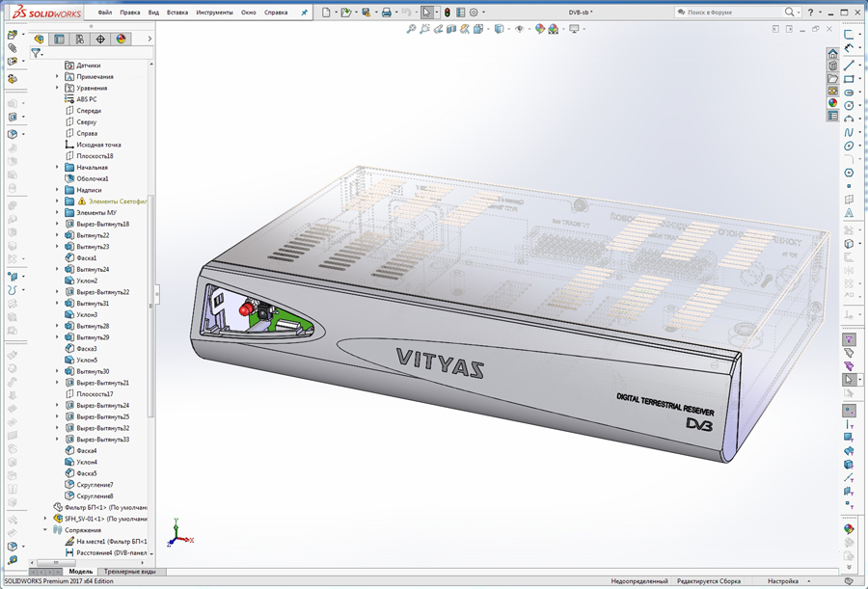Expand SFH_SV-01<1> component
The image size is (868, 589).
tap(45, 518)
